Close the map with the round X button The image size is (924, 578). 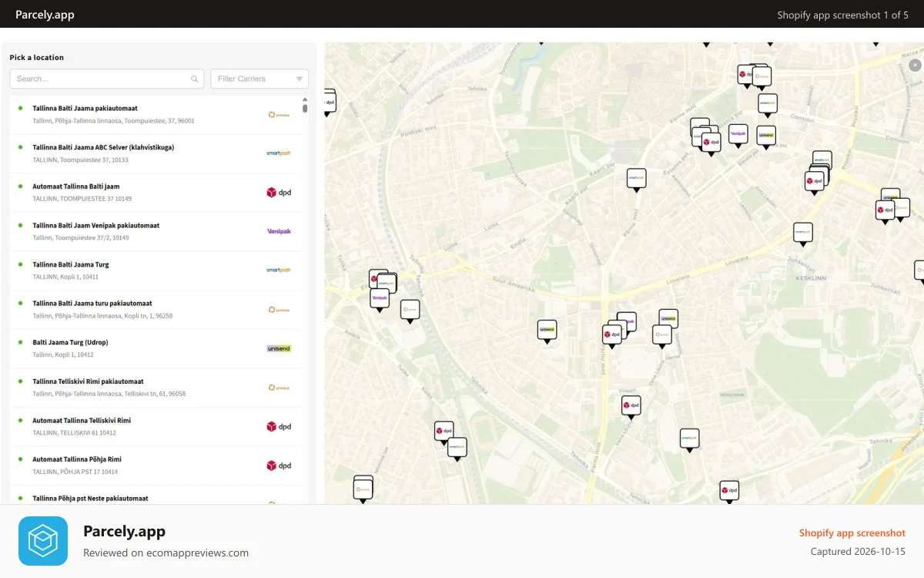915,66
